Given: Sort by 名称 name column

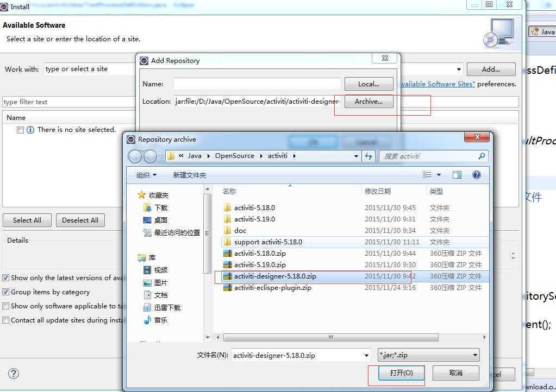Looking at the screenshot, I should tap(229, 191).
